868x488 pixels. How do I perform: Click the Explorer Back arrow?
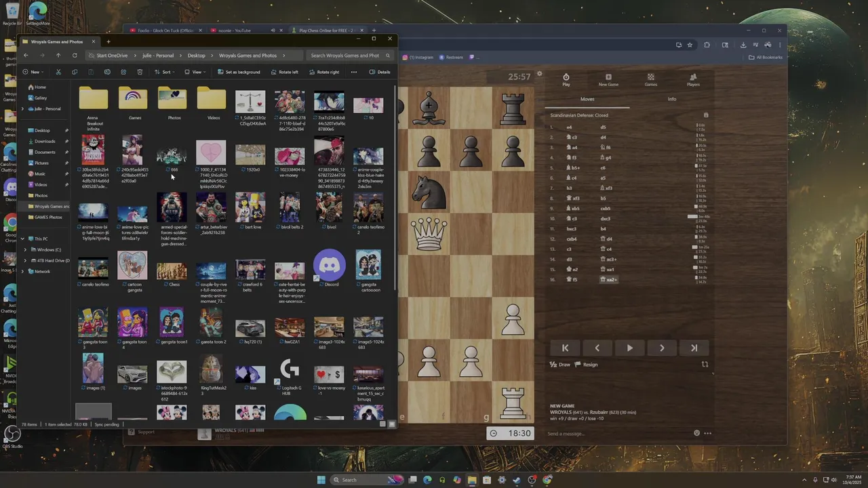tap(26, 56)
